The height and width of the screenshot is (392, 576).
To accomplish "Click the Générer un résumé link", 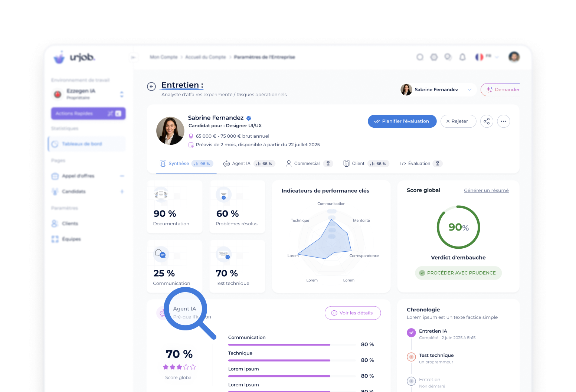I will [x=486, y=190].
